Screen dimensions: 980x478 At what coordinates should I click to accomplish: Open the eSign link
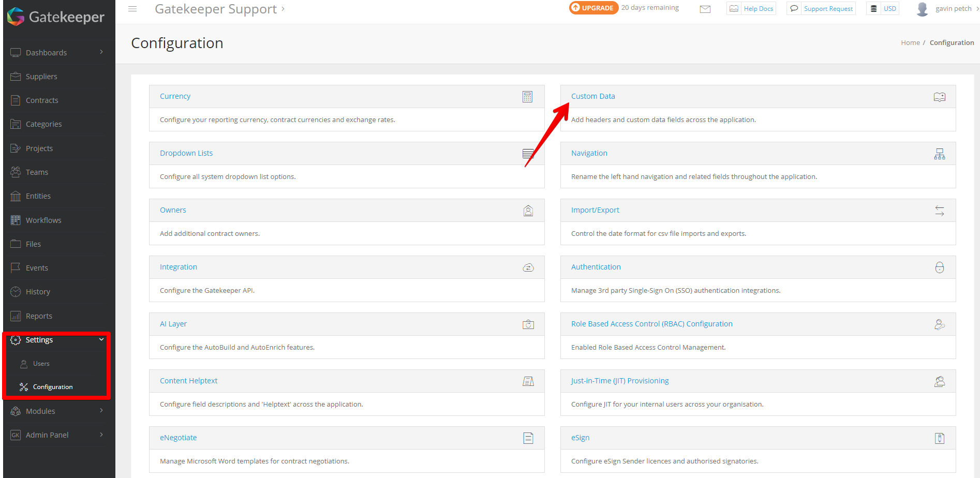pyautogui.click(x=580, y=438)
